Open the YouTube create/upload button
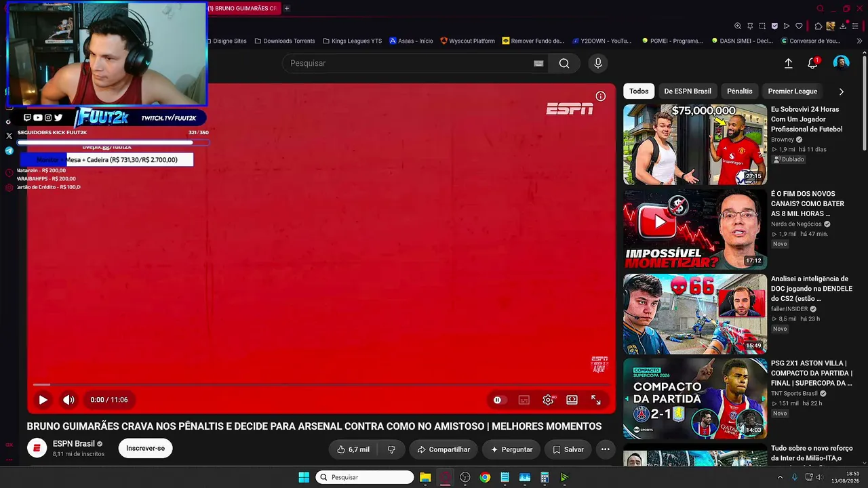 (x=788, y=63)
